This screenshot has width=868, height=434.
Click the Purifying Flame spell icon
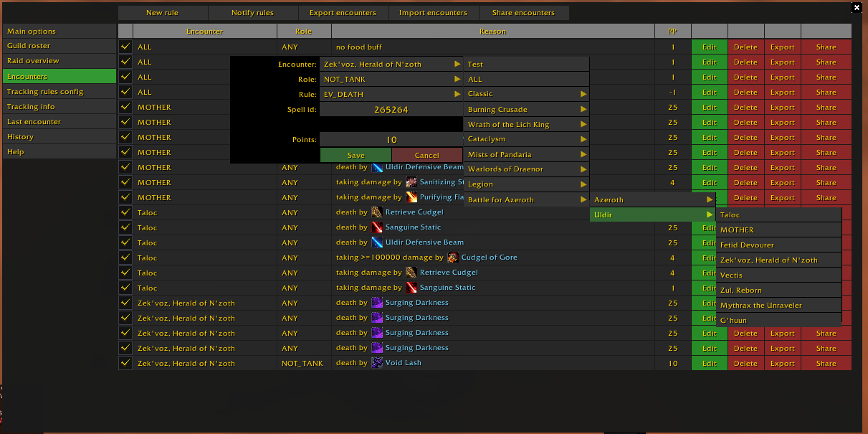[x=411, y=197]
